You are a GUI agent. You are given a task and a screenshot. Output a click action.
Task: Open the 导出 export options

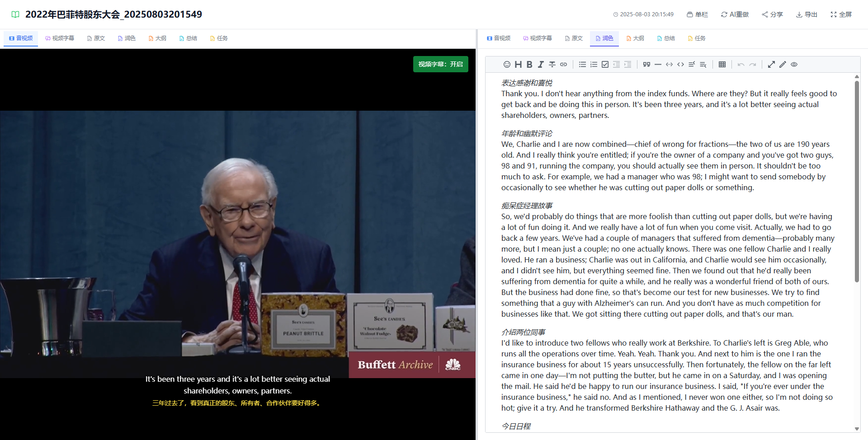click(x=807, y=14)
